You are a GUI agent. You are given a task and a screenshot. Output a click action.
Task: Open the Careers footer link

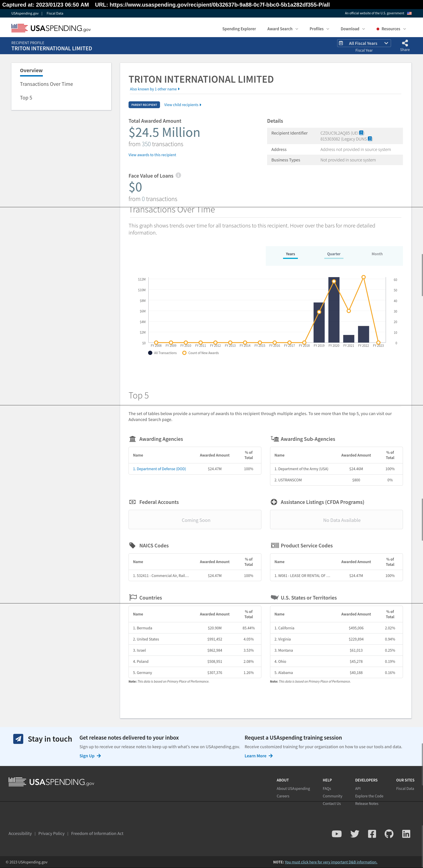[283, 796]
